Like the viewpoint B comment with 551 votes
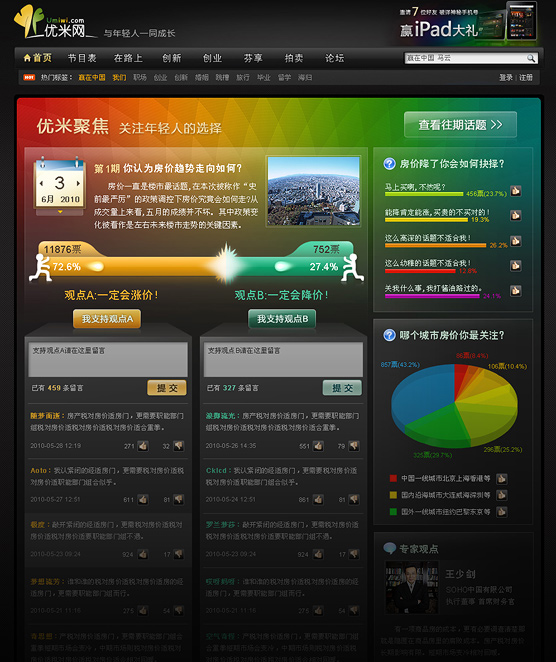 318,446
